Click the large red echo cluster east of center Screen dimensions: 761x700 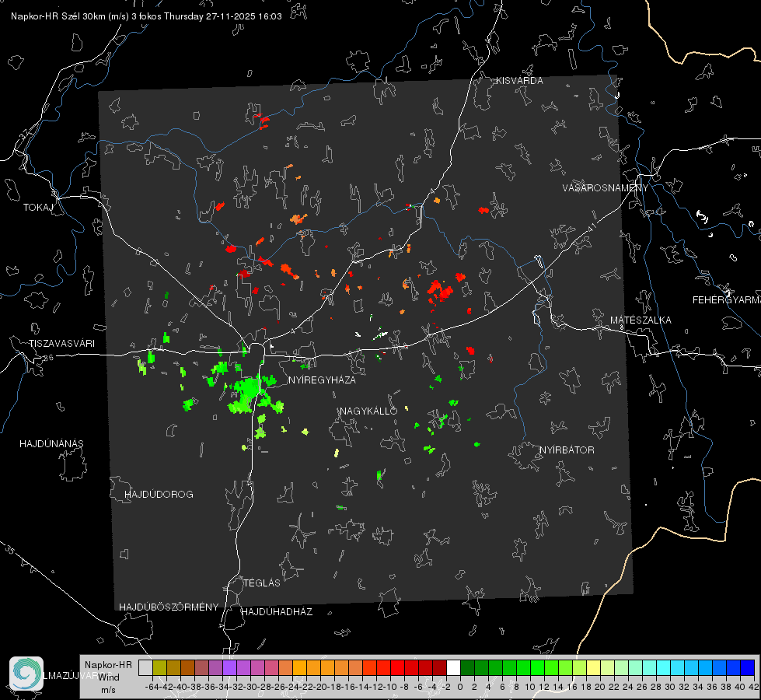coord(440,290)
